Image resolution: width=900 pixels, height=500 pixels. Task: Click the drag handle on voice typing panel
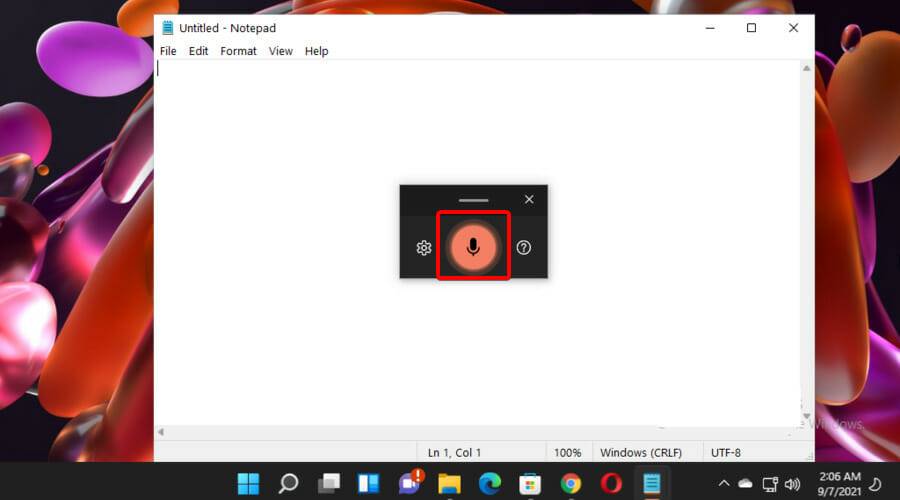[x=473, y=200]
